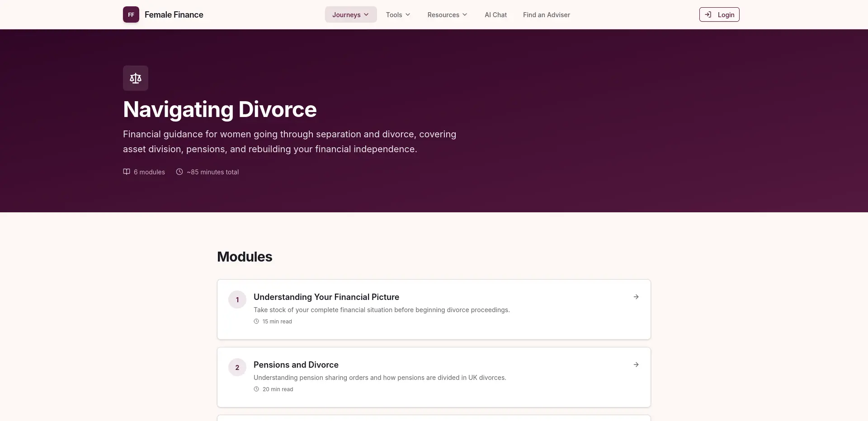The height and width of the screenshot is (421, 868).
Task: Click the FF logo icon
Action: click(131, 14)
